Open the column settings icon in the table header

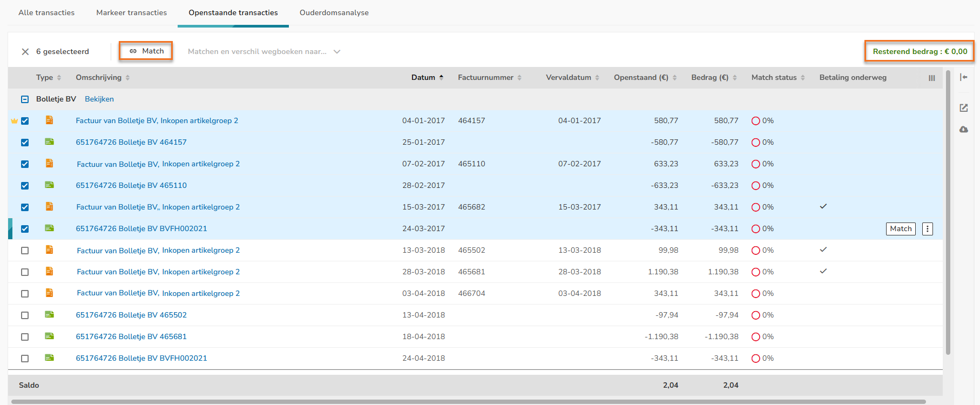(x=931, y=78)
